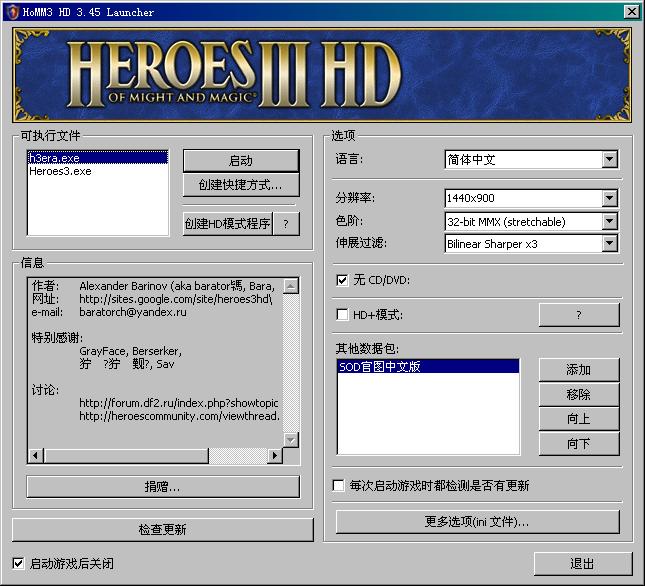
Task: Enable 每次启动游戏时都检测是否有更新 checkbox
Action: 339,486
